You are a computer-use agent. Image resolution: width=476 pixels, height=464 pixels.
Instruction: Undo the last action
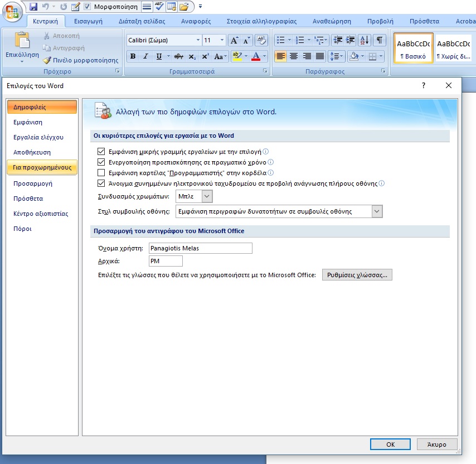click(x=46, y=6)
